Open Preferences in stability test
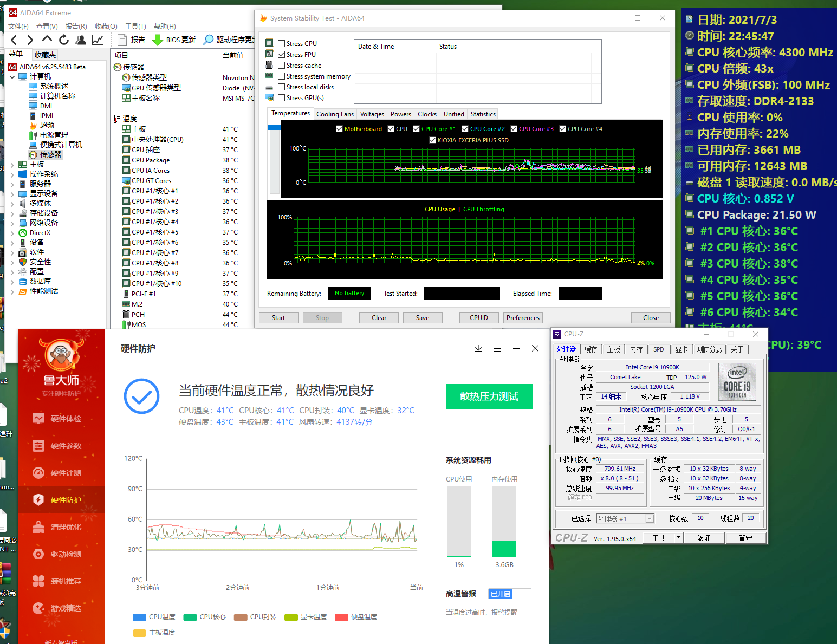This screenshot has width=837, height=644. pos(523,318)
